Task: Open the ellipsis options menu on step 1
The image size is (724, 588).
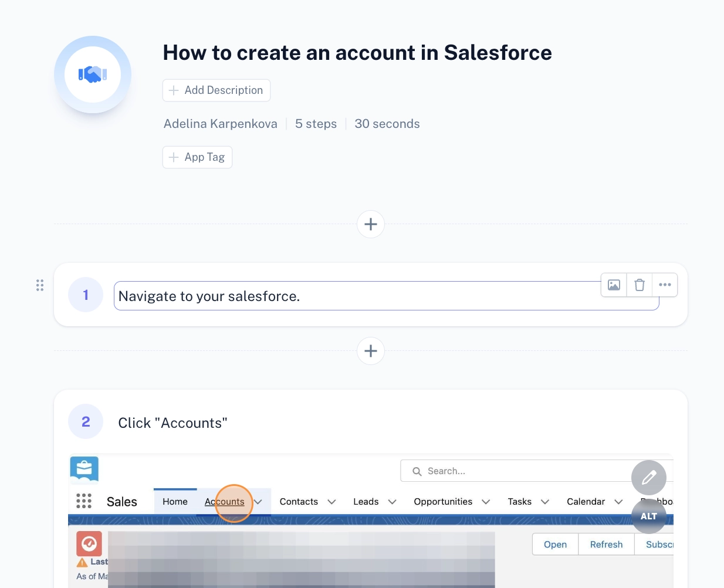Action: [x=665, y=285]
